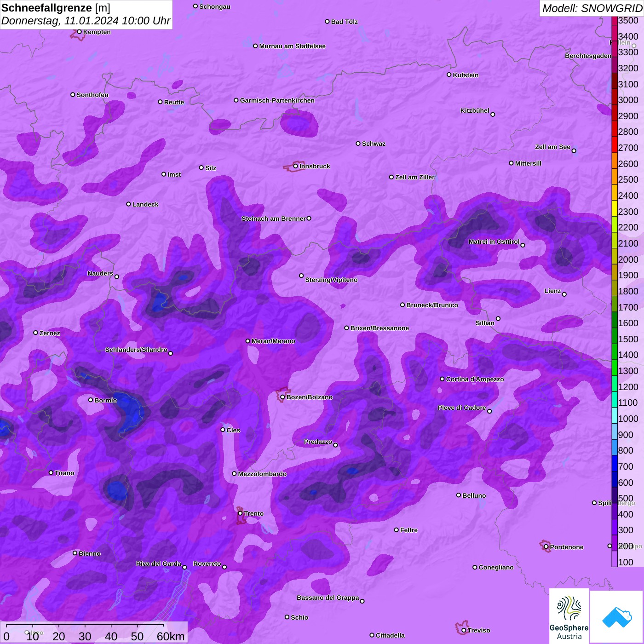Click the Bormio marker dot

tap(91, 400)
